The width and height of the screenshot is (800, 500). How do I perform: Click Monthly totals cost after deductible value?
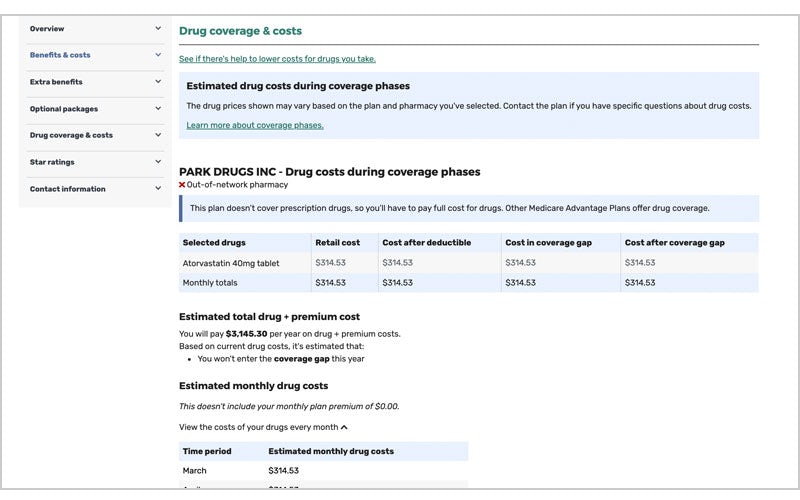point(397,283)
